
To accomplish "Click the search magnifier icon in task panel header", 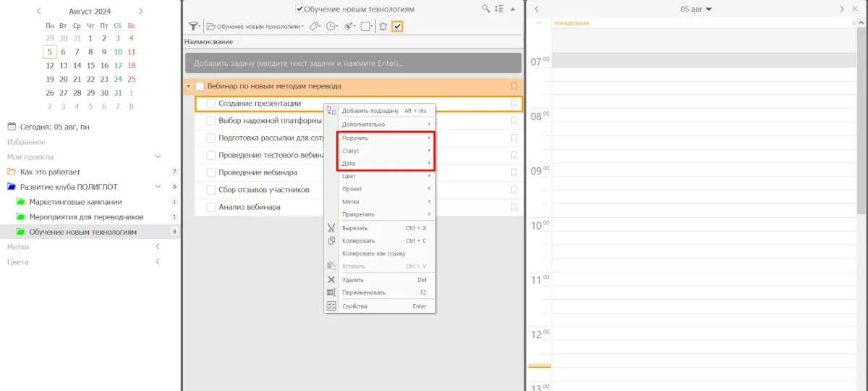I will point(486,9).
